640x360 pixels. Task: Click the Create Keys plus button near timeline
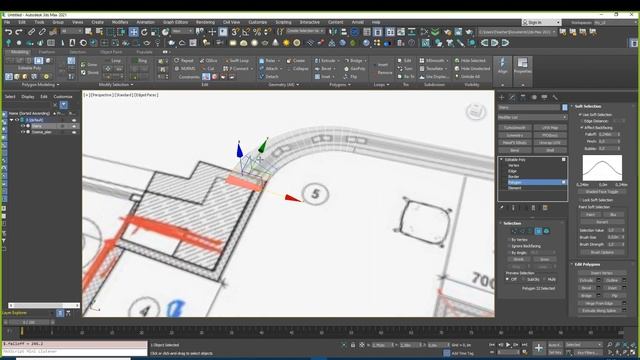(539, 348)
